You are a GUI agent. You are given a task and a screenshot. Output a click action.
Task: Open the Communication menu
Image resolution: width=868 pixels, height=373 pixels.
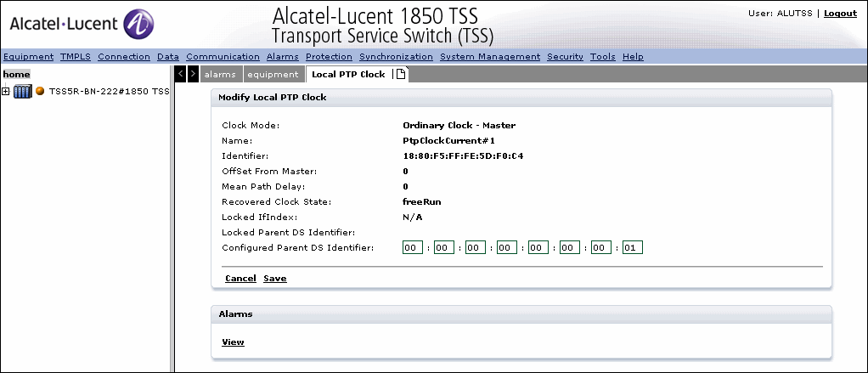point(223,56)
